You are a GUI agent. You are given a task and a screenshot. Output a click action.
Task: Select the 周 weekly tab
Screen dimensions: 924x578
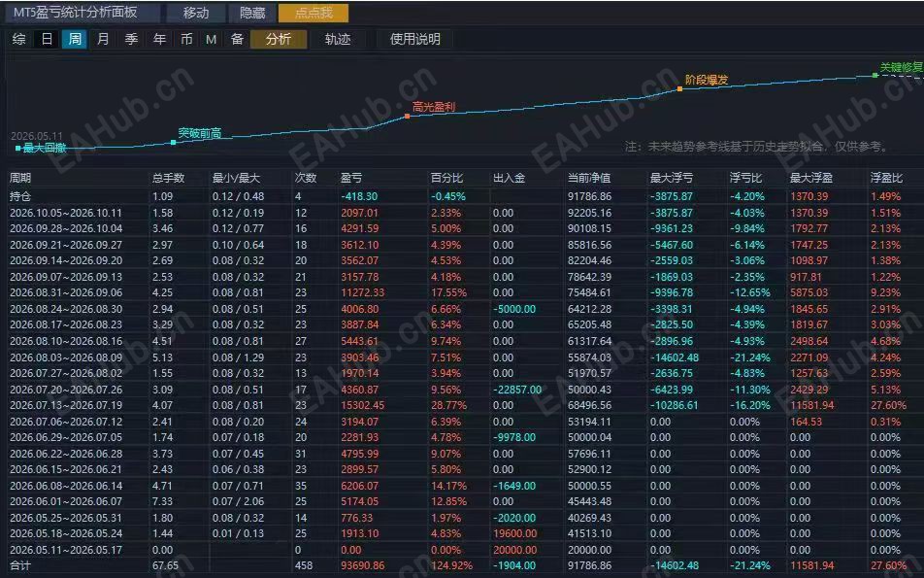pyautogui.click(x=75, y=39)
